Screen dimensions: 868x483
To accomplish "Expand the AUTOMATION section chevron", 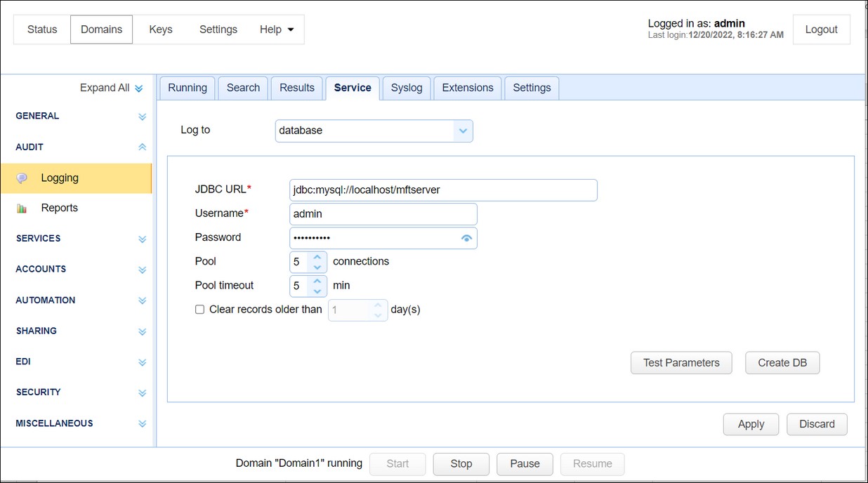I will tap(143, 300).
